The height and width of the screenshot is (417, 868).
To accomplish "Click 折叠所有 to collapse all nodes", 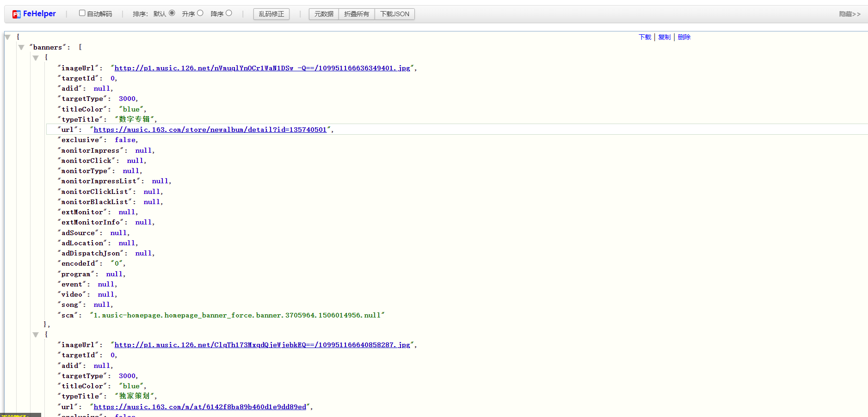I will click(x=356, y=14).
